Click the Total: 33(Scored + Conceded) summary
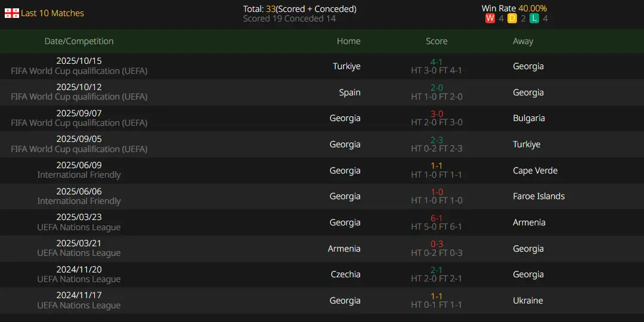Image resolution: width=644 pixels, height=322 pixels. coord(299,8)
